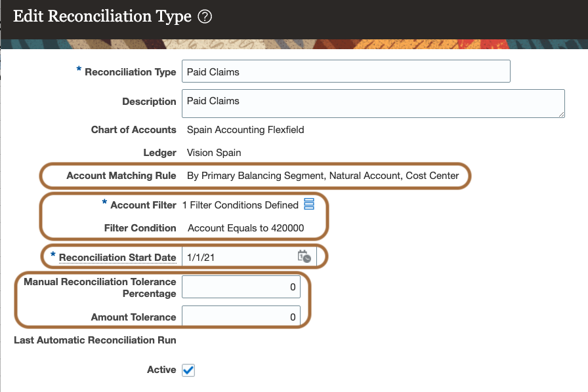Click the Amount Tolerance input field

click(x=241, y=317)
